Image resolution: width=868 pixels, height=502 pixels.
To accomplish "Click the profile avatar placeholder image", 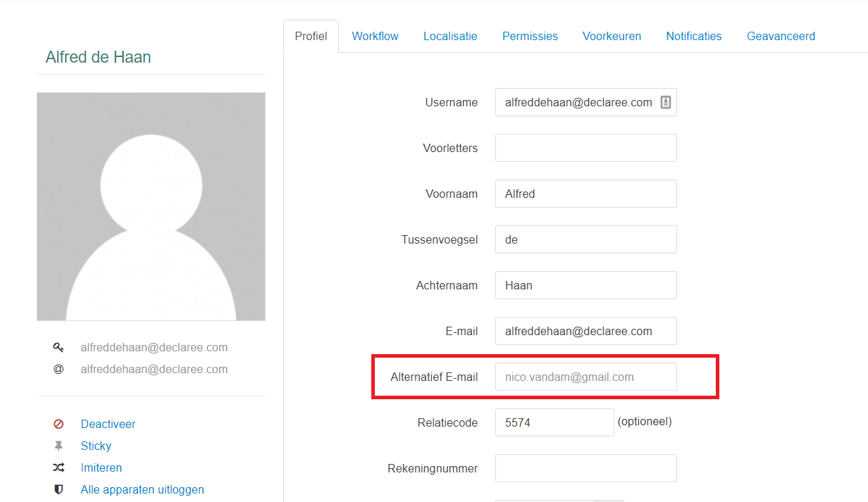I will pos(151,206).
